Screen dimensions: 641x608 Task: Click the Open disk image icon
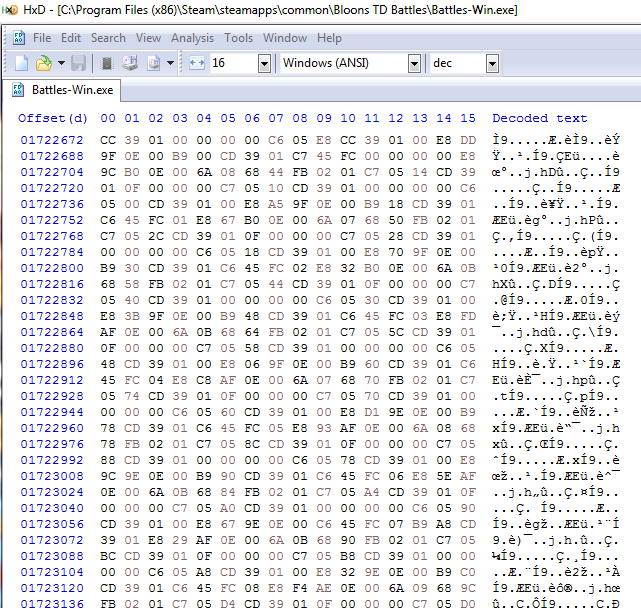pyautogui.click(x=154, y=63)
